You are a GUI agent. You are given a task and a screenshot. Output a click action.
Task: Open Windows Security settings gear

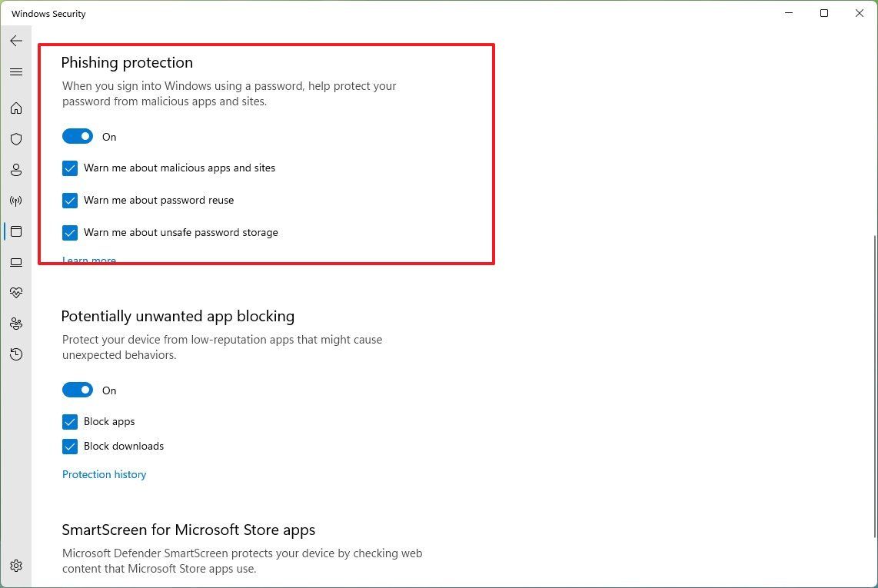click(16, 565)
